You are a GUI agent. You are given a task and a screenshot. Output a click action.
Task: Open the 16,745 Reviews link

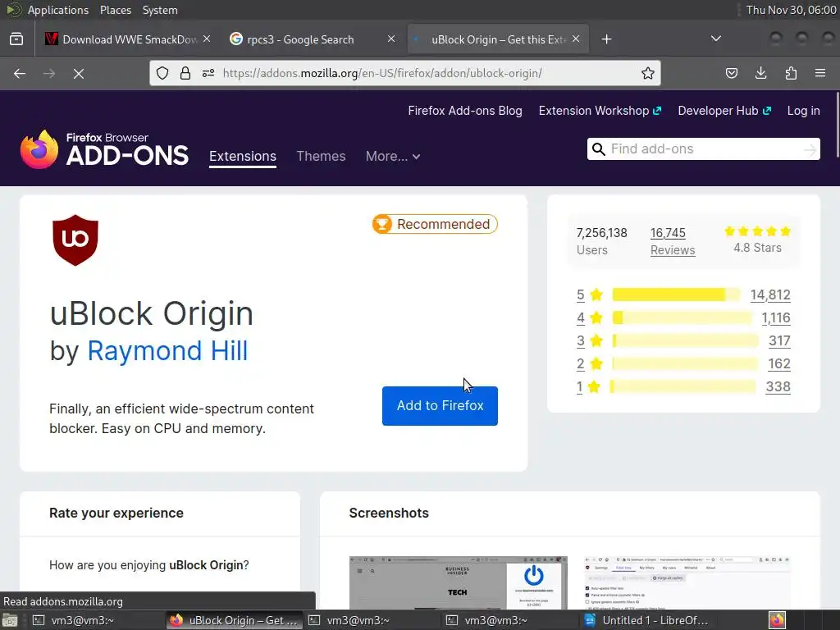(x=673, y=241)
